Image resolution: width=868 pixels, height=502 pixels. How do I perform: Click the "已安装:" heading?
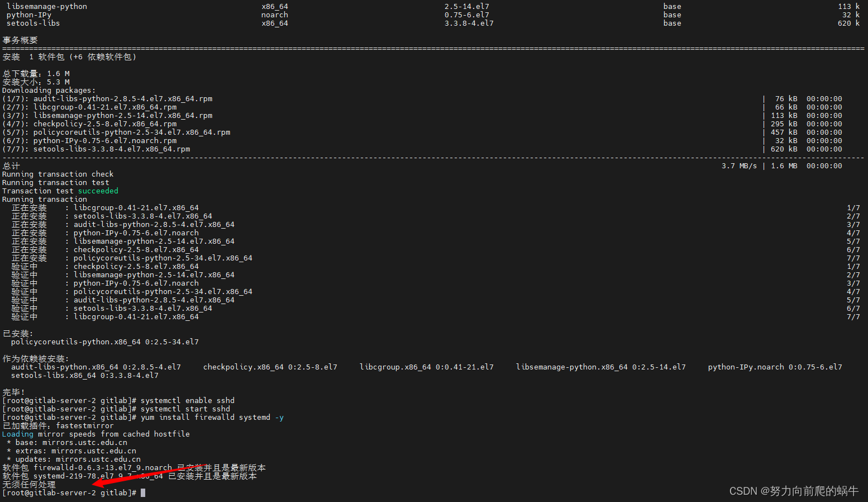coord(18,334)
